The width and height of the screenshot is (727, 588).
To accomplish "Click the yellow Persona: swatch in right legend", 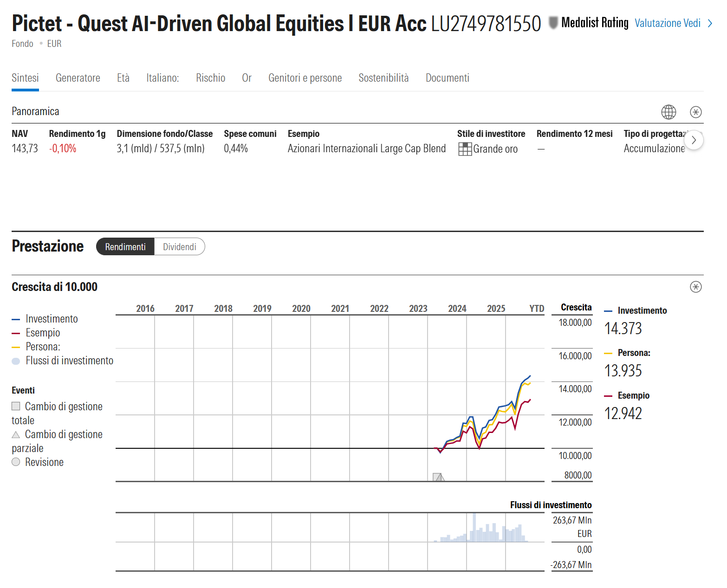I will [x=608, y=353].
